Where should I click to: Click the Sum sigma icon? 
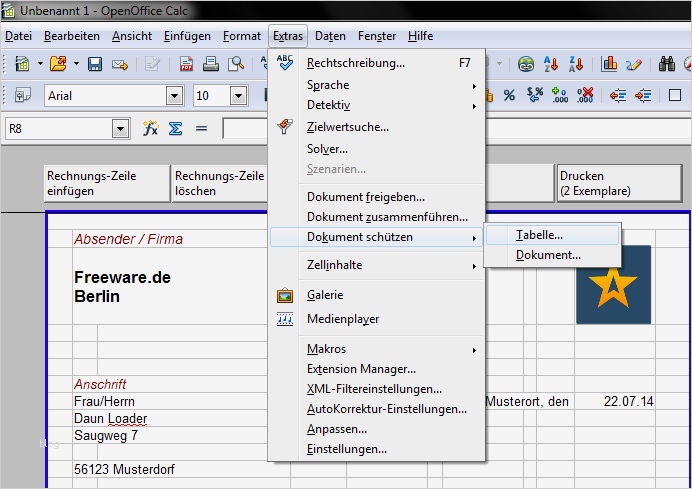point(175,129)
